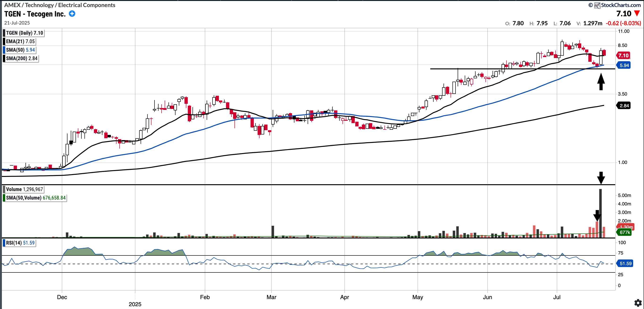Click the blue 5.94 SMA price tag

click(624, 66)
